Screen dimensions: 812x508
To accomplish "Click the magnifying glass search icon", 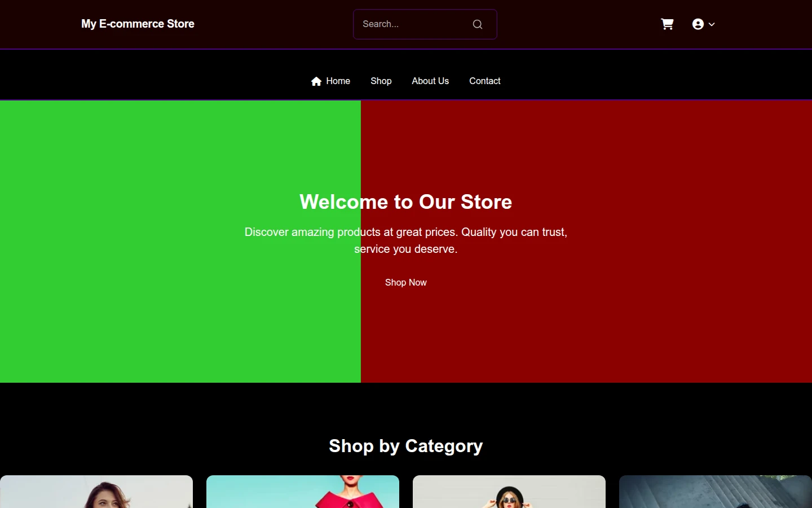I will [478, 24].
